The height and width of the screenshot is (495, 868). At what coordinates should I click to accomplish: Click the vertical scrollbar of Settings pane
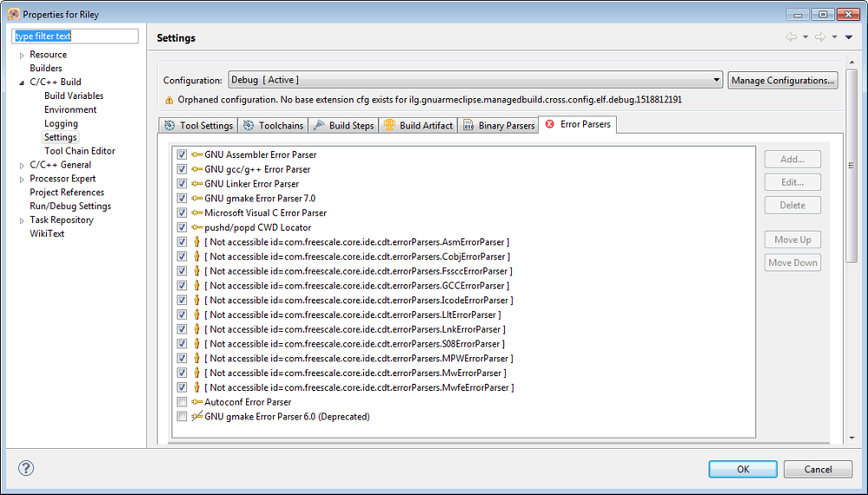pyautogui.click(x=851, y=166)
